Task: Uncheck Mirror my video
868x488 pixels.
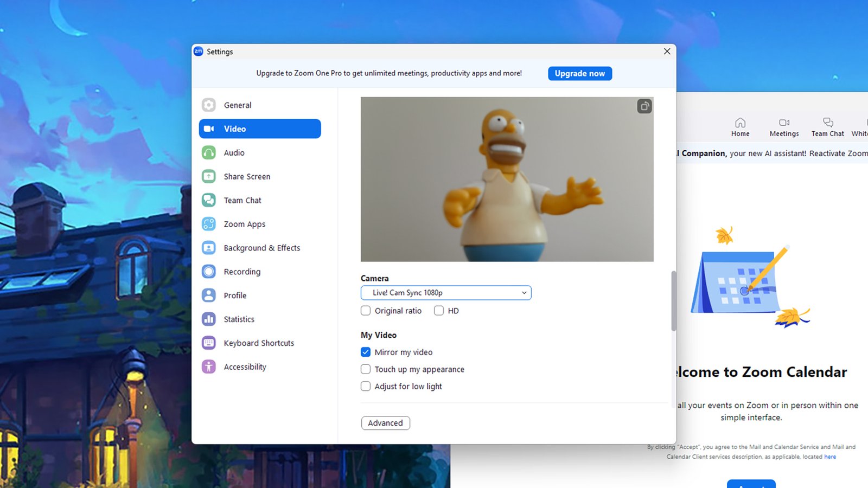Action: pyautogui.click(x=366, y=352)
